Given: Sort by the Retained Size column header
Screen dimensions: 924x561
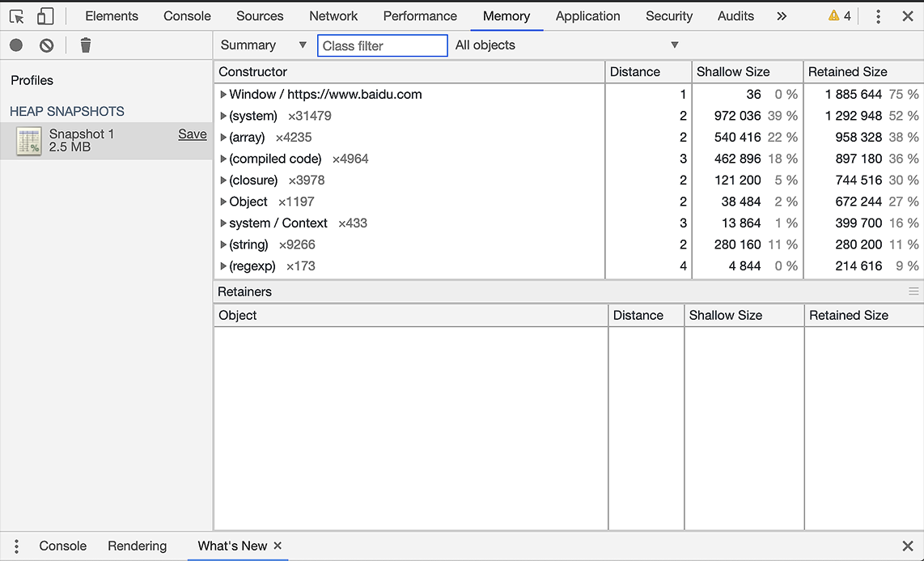Looking at the screenshot, I should click(x=847, y=72).
